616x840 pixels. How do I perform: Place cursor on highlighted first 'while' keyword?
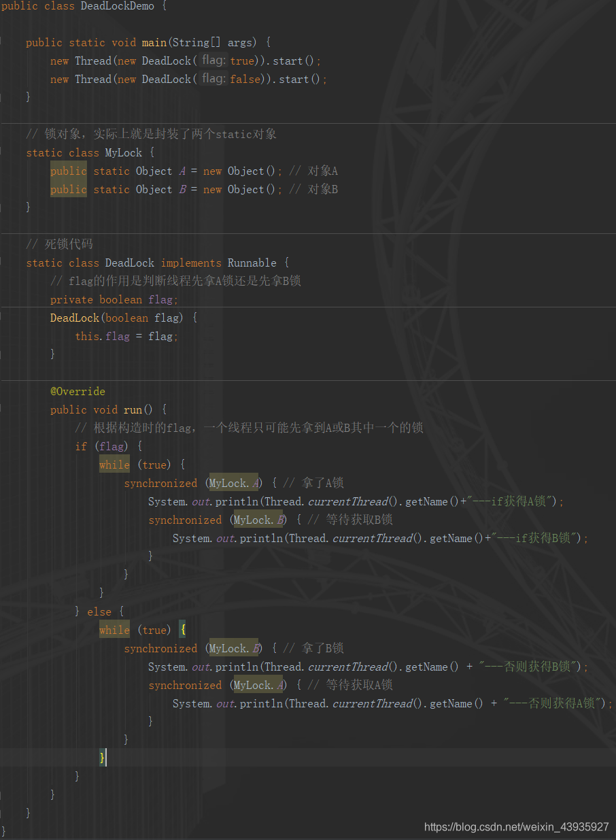point(114,465)
